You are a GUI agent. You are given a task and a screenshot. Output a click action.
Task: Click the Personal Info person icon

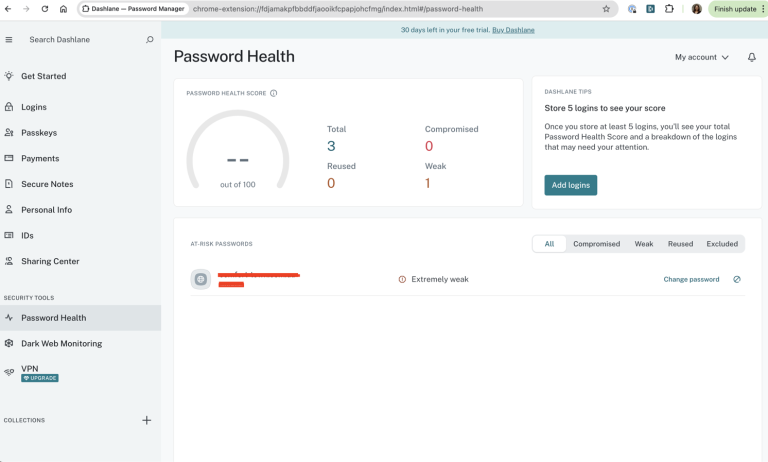pos(9,209)
